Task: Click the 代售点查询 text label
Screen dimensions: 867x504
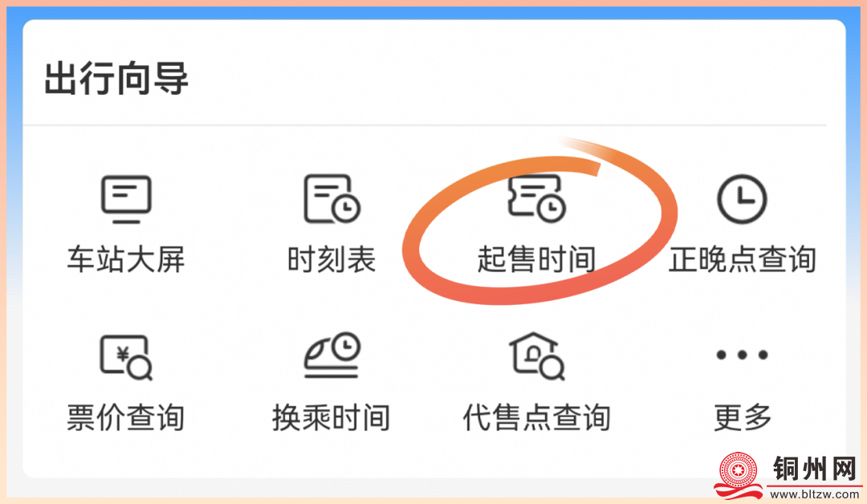Action: [536, 417]
